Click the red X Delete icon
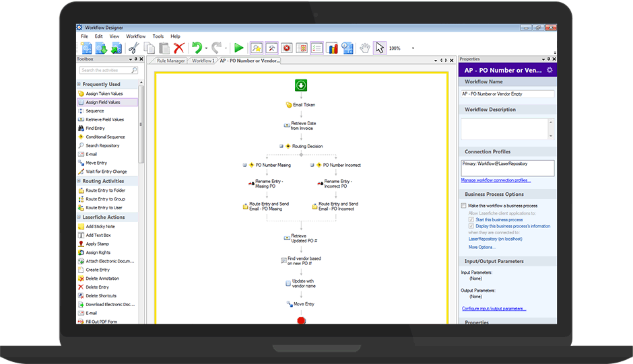The height and width of the screenshot is (364, 633). point(179,48)
